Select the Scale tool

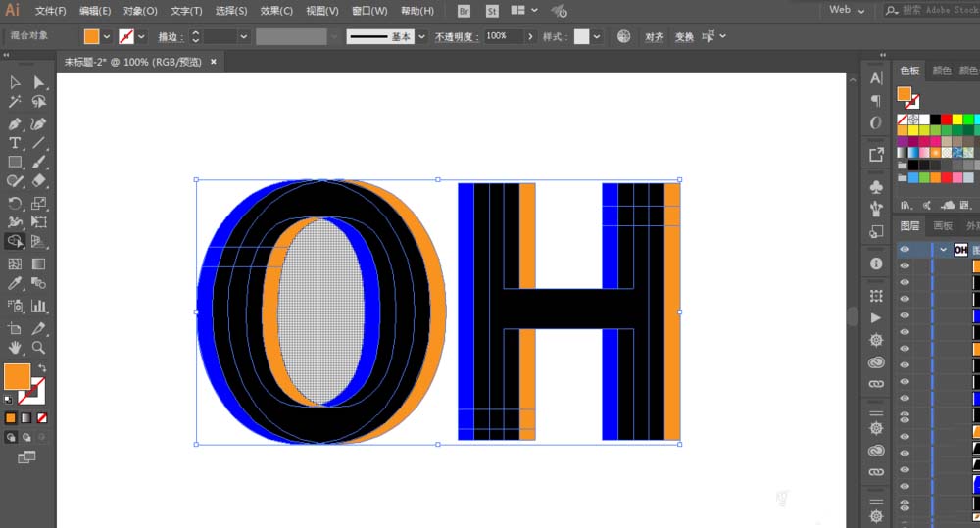tap(39, 203)
